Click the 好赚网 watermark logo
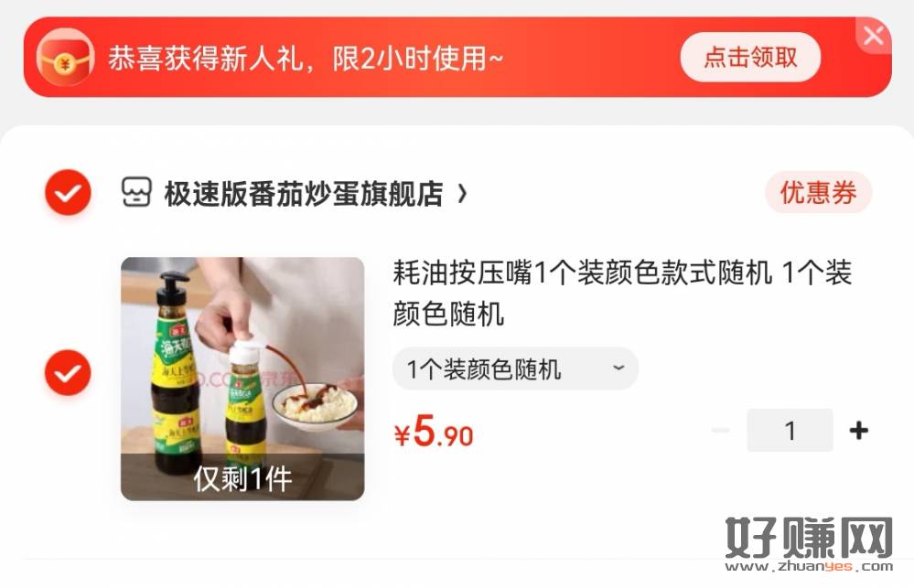Screen dimensions: 914x588 (x=809, y=544)
